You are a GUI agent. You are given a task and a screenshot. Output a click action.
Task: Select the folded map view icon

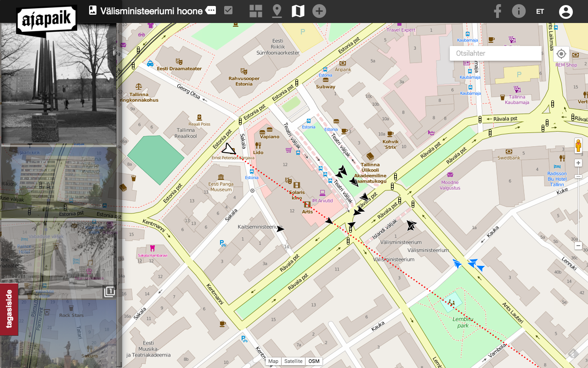pyautogui.click(x=298, y=11)
